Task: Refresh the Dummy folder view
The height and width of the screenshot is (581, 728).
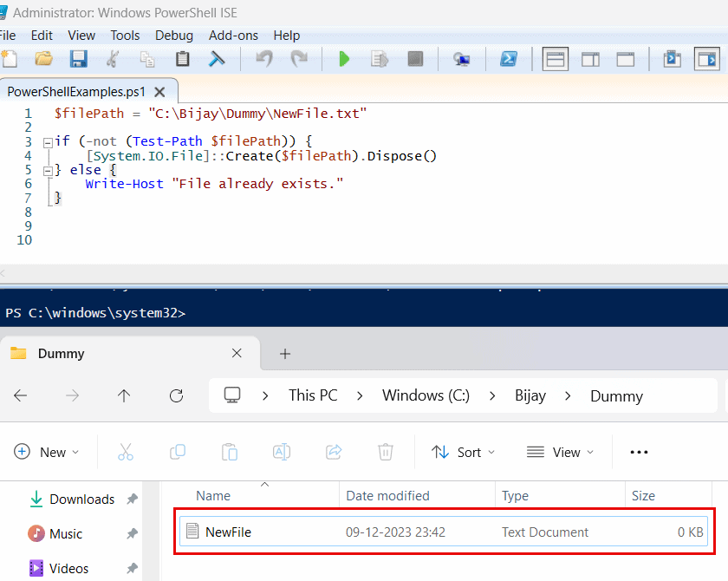Action: point(177,395)
